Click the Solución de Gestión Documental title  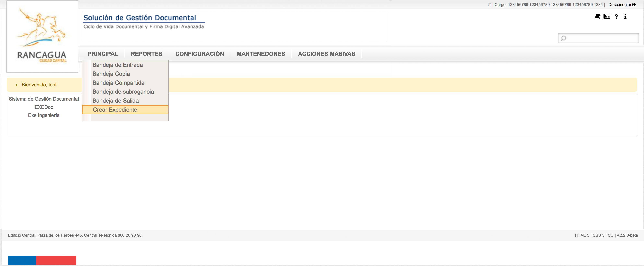[x=140, y=18]
